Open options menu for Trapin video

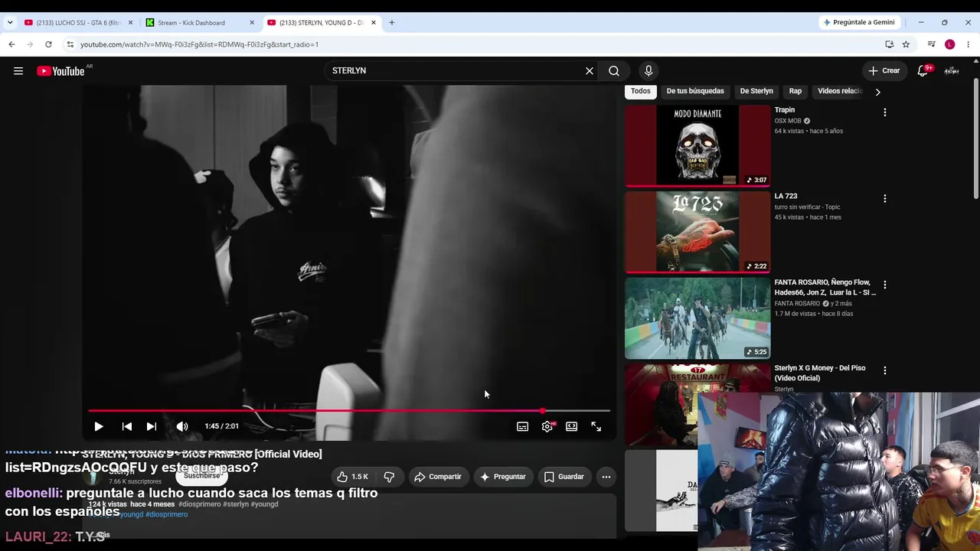point(885,112)
